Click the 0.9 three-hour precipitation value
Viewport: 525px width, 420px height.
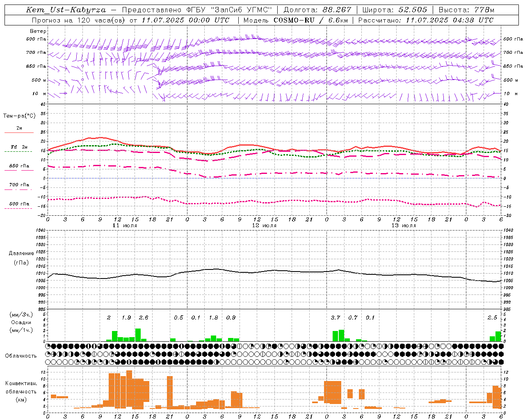click(231, 318)
